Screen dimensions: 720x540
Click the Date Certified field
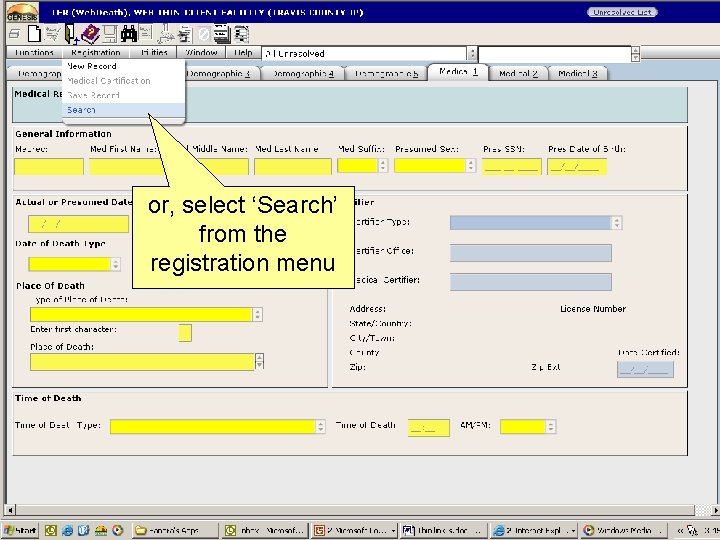645,370
